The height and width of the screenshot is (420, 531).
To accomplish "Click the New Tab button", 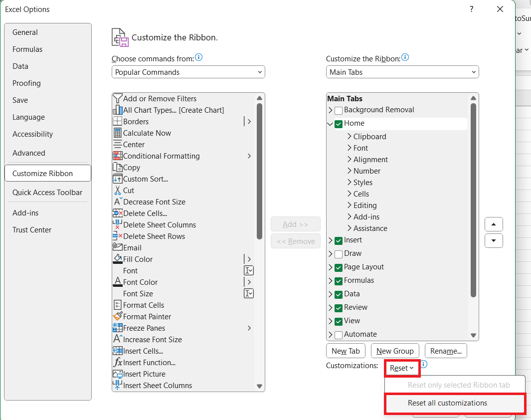I will [346, 351].
